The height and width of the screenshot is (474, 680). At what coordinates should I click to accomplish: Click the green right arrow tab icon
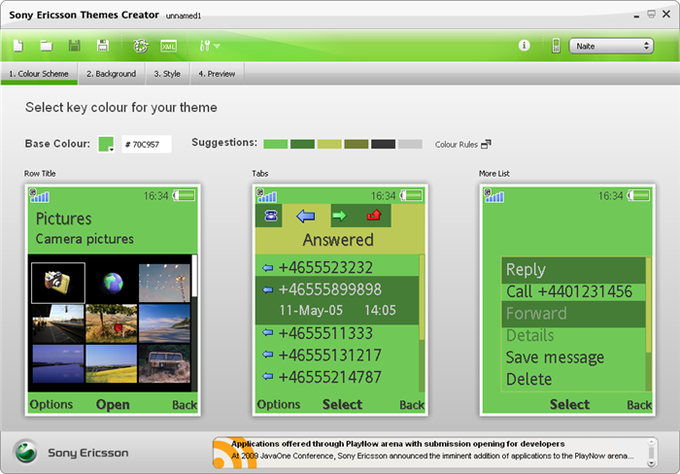point(340,216)
